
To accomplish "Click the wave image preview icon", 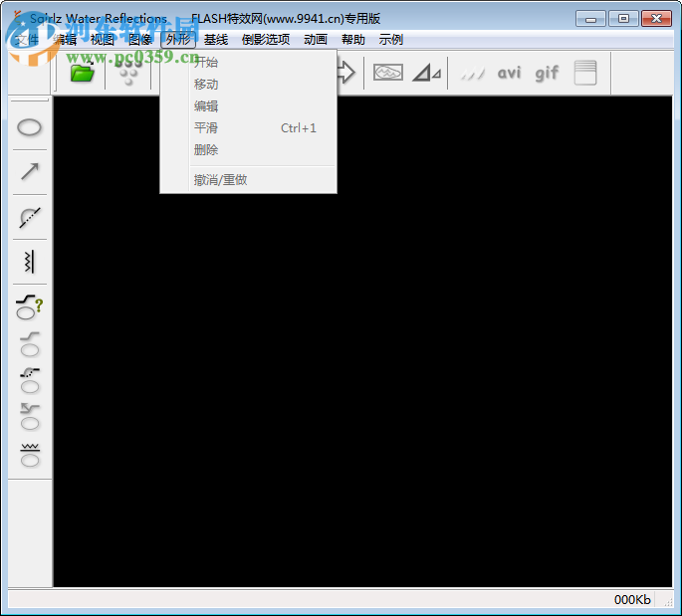I will 388,73.
